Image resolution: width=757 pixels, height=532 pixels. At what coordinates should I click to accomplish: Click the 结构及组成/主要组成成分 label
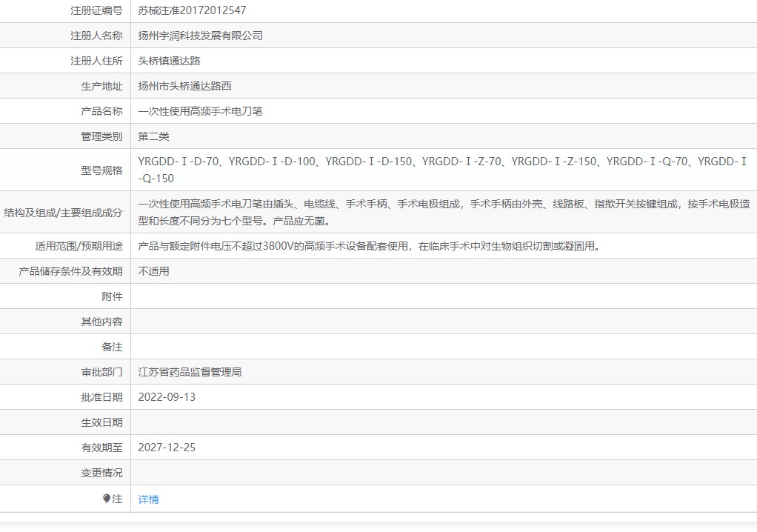tap(63, 213)
